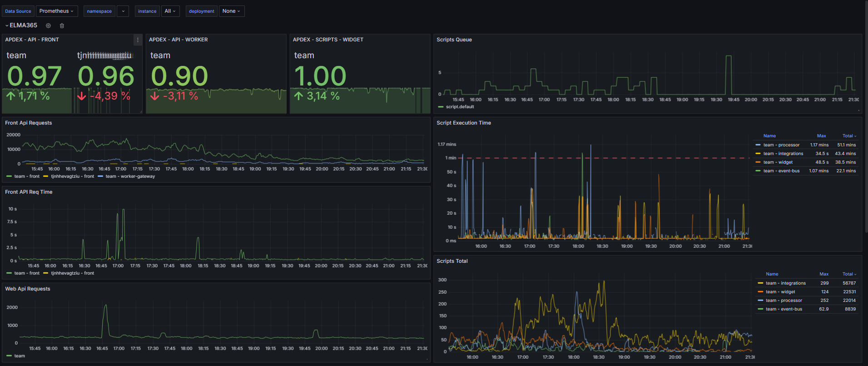Viewport: 868px width, 366px height.
Task: Sort Scripts Total legend by Total
Action: tap(849, 274)
